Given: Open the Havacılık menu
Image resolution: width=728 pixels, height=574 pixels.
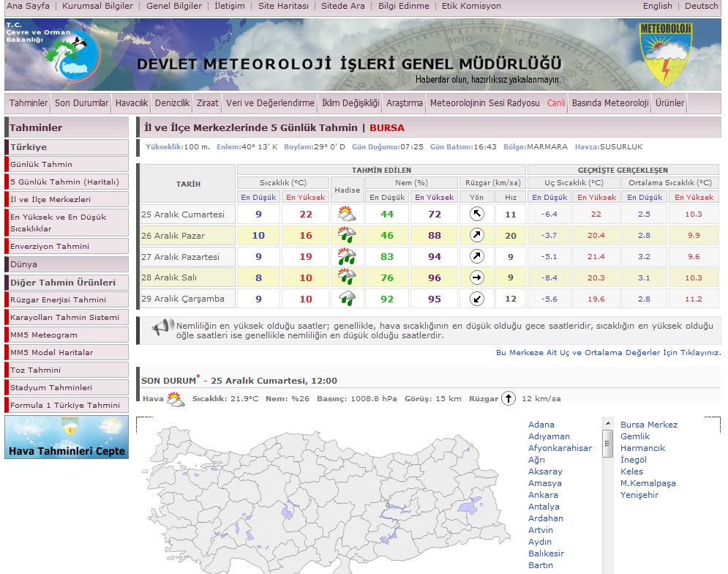Looking at the screenshot, I should coord(132,102).
